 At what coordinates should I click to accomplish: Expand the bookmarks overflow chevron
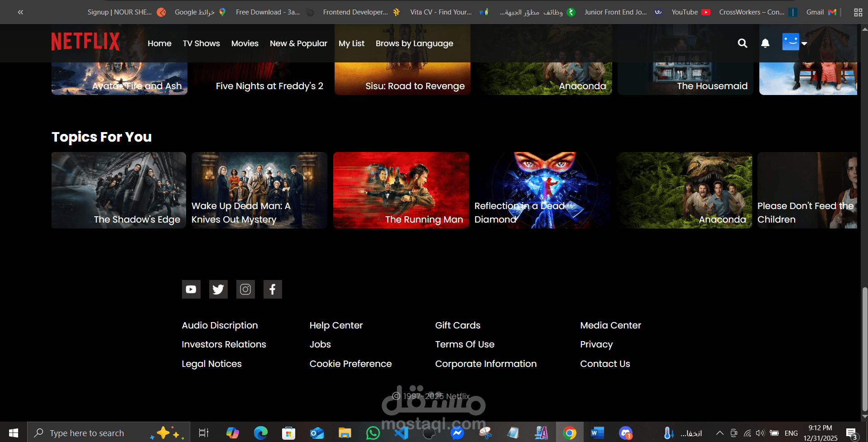[20, 12]
